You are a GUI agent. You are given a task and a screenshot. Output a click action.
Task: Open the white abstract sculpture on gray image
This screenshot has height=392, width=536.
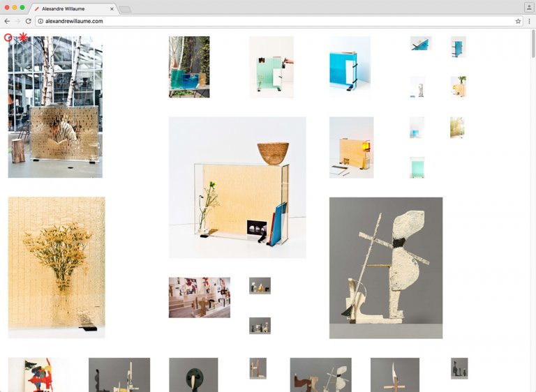coord(385,267)
